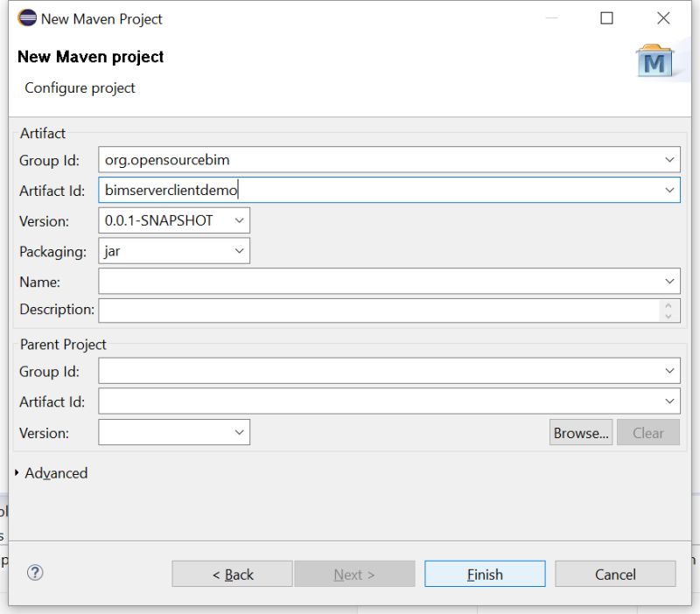Open the Version dropdown showing 0.0.1-SNAPSHOT
Image resolution: width=700 pixels, height=614 pixels.
click(x=238, y=220)
